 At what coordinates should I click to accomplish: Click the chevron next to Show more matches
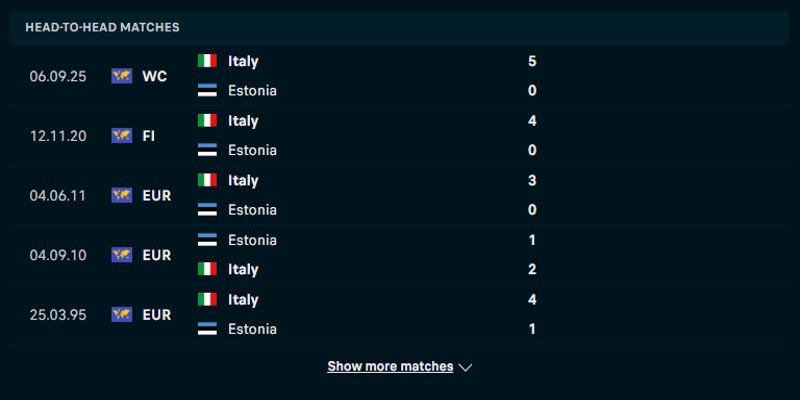[465, 367]
